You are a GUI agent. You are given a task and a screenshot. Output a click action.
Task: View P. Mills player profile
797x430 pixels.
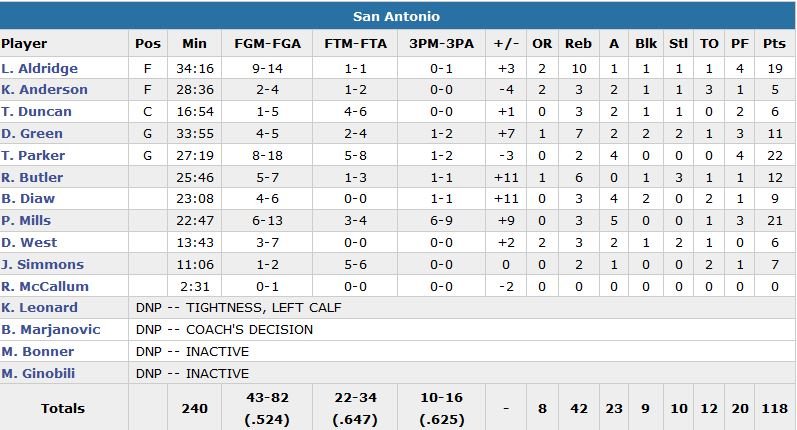26,221
